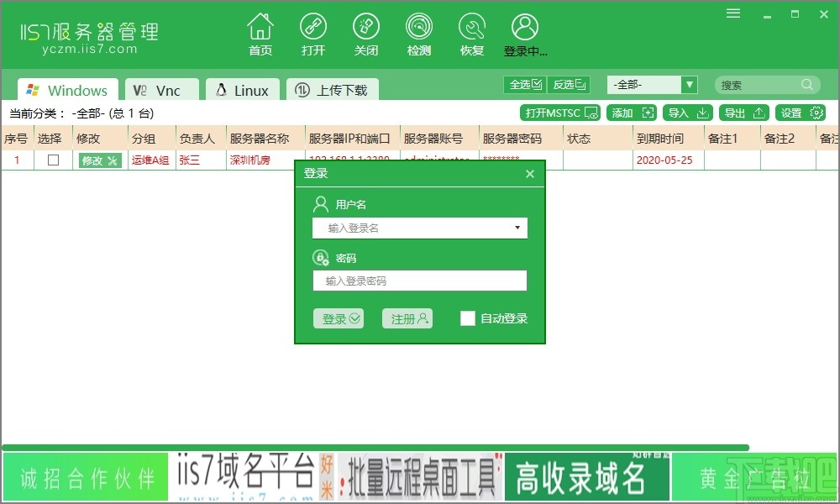Click the 输入登录密码 password input field
Image resolution: width=840 pixels, height=504 pixels.
(420, 281)
